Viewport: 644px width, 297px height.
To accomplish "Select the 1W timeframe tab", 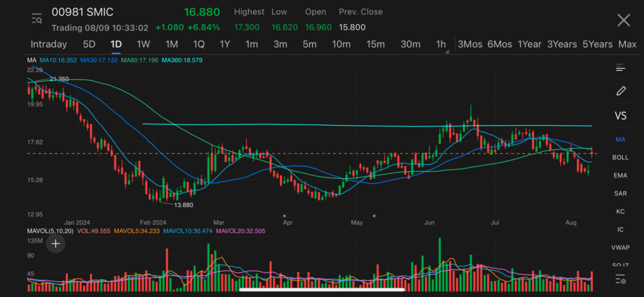I will click(143, 44).
